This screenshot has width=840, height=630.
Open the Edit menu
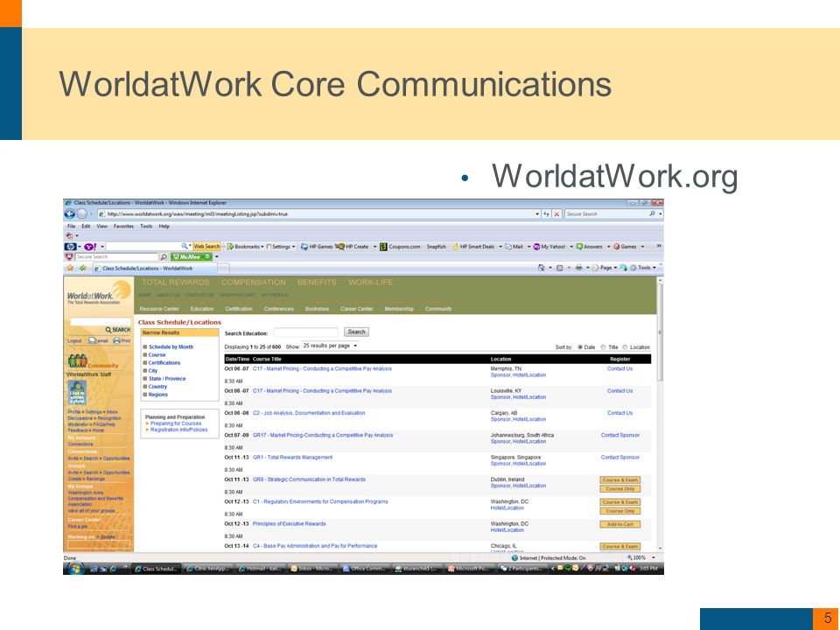point(86,226)
